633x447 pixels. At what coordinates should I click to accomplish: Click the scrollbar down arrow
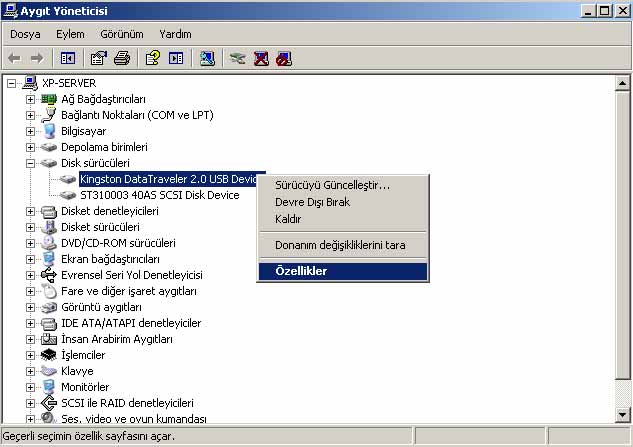click(x=623, y=416)
